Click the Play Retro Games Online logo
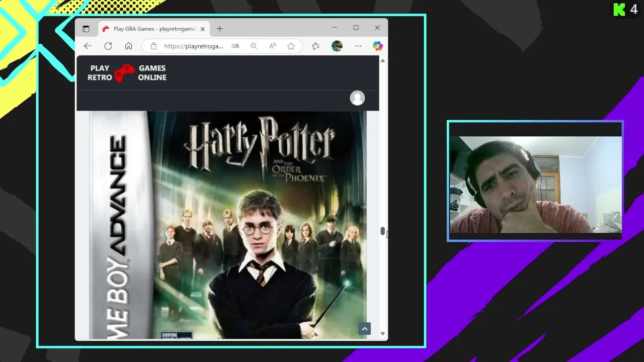 [x=127, y=73]
